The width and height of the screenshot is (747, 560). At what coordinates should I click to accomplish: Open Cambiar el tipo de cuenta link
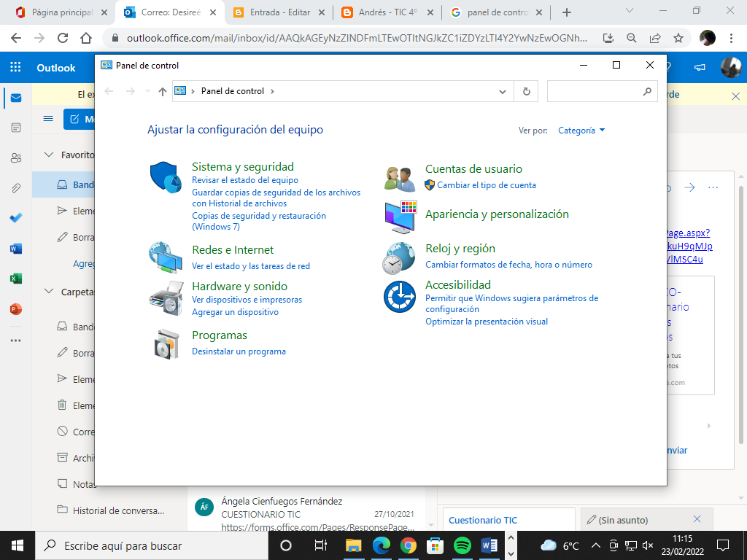coord(487,185)
